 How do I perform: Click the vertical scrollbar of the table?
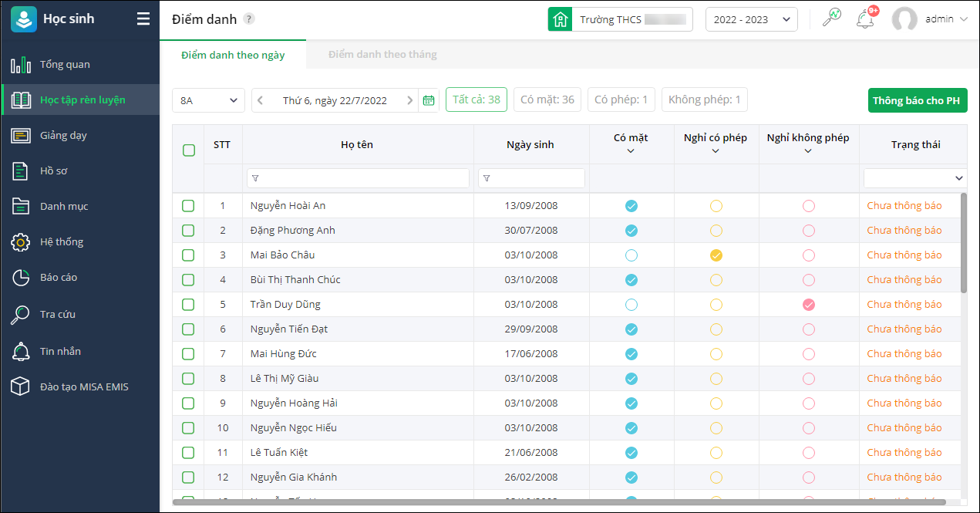click(963, 243)
